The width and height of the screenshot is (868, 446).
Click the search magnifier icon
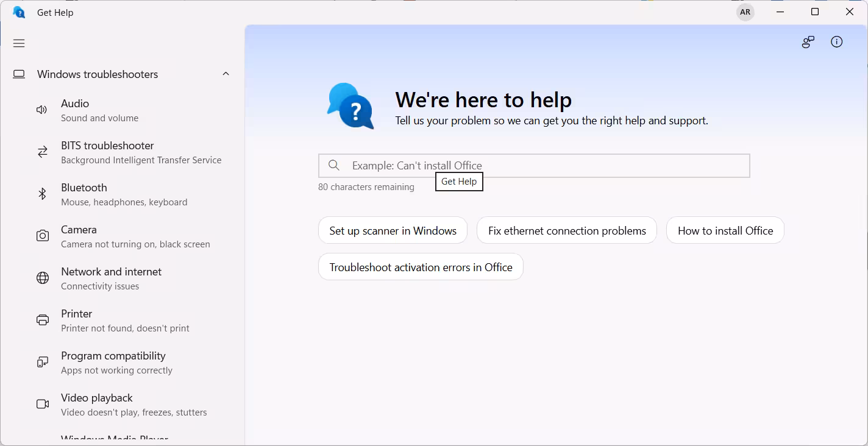click(x=333, y=165)
